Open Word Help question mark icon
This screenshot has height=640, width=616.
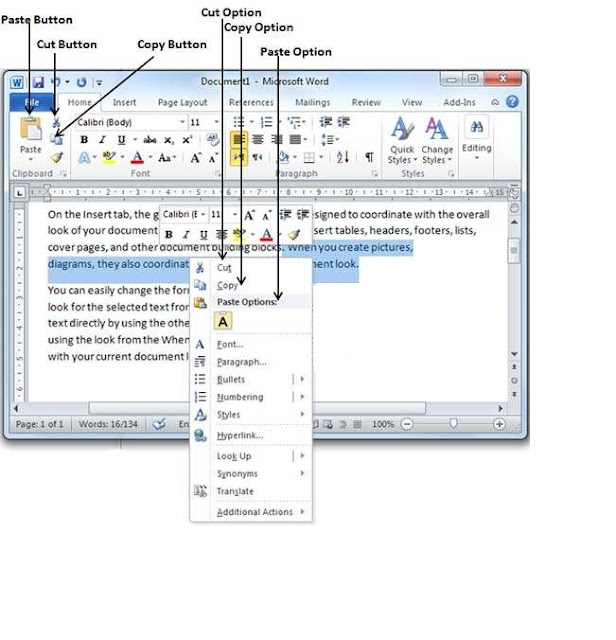point(512,102)
